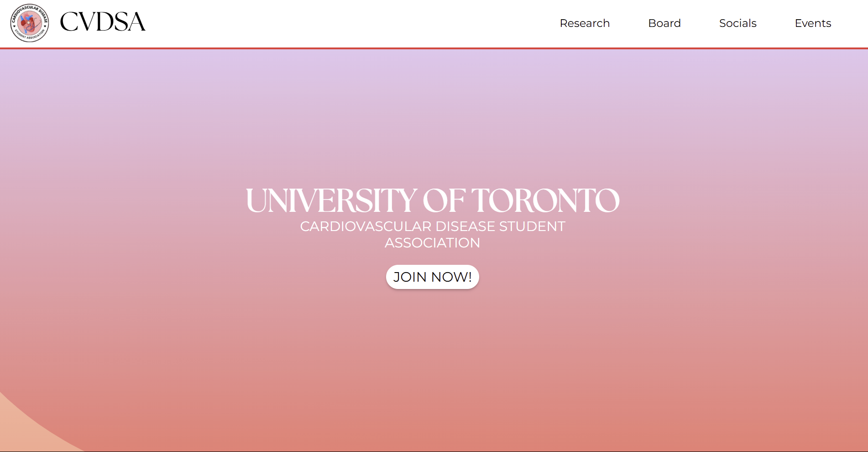Select the CARDIOVASCULAR DISEASE STUDENT ASSOCIATION subtitle
Viewport: 868px width, 452px height.
click(433, 235)
